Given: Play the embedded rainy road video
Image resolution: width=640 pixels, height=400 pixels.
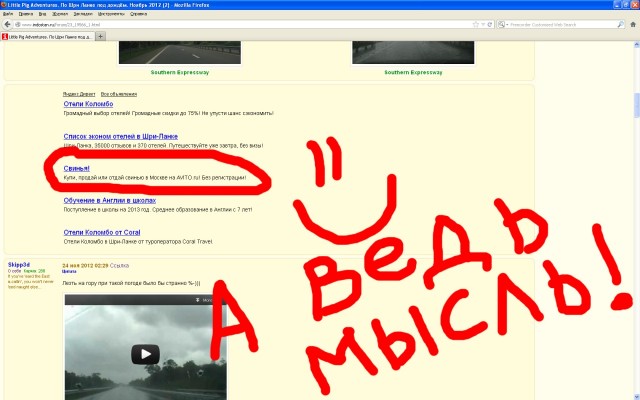Looking at the screenshot, I should (x=146, y=354).
